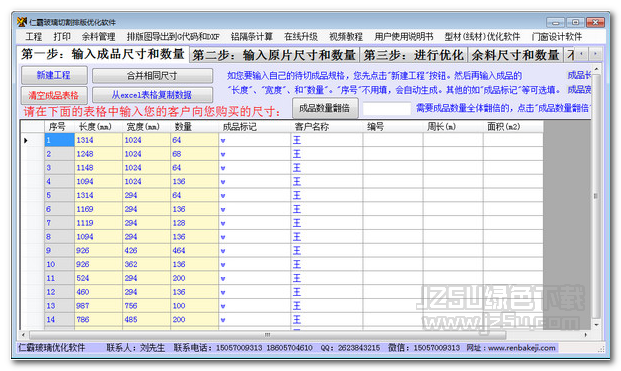Click the horizontal scrollbar left arrow
Image resolution: width=621 pixels, height=371 pixels.
point(24,335)
